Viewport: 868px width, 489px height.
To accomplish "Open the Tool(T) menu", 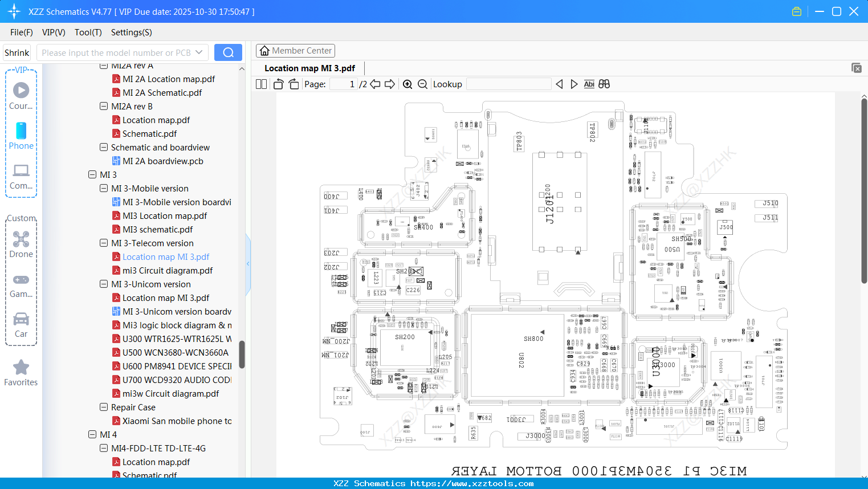I will coord(88,32).
